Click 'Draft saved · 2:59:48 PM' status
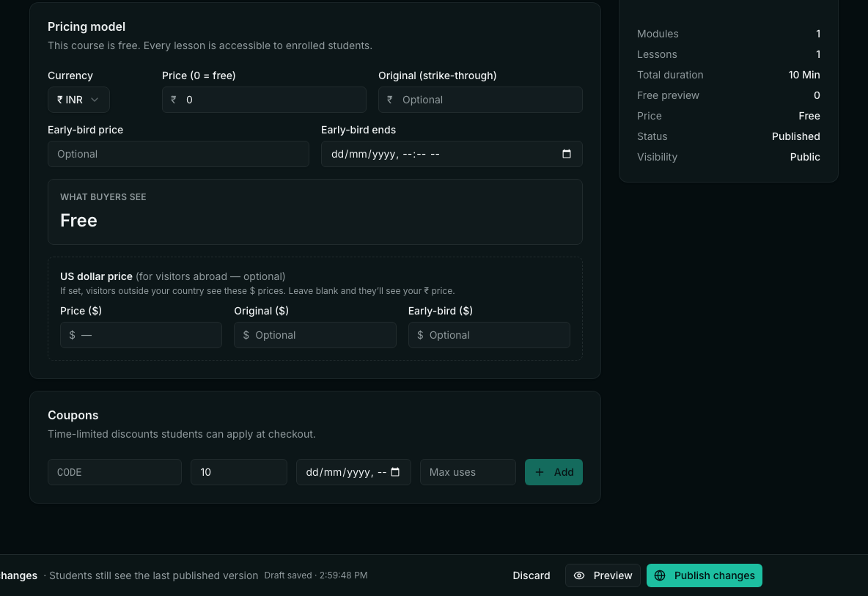The image size is (868, 596). (315, 575)
